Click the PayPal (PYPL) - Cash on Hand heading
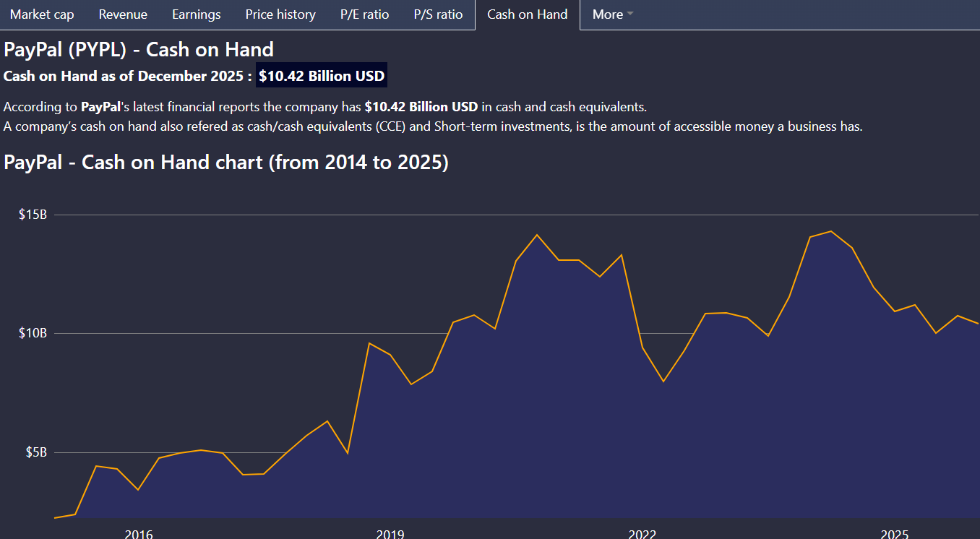This screenshot has height=539, width=980. (x=139, y=50)
